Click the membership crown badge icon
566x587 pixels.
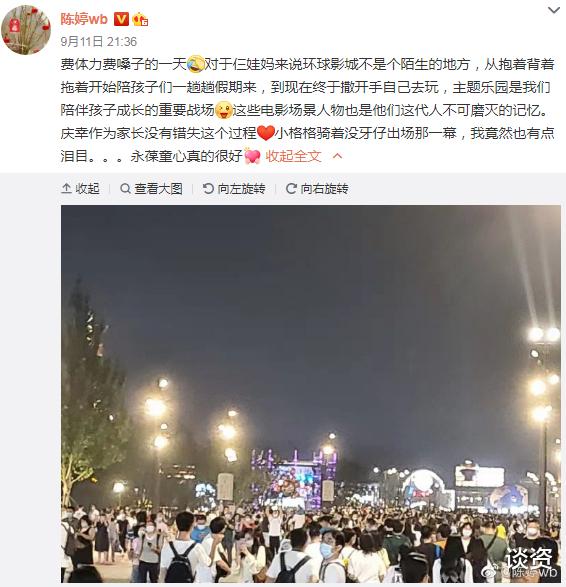pos(140,19)
